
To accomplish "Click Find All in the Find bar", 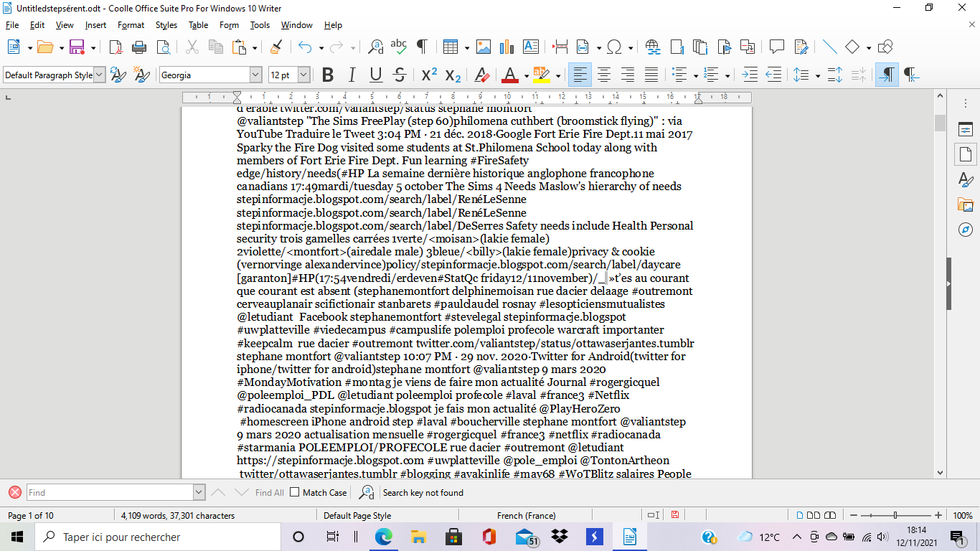I will (270, 492).
